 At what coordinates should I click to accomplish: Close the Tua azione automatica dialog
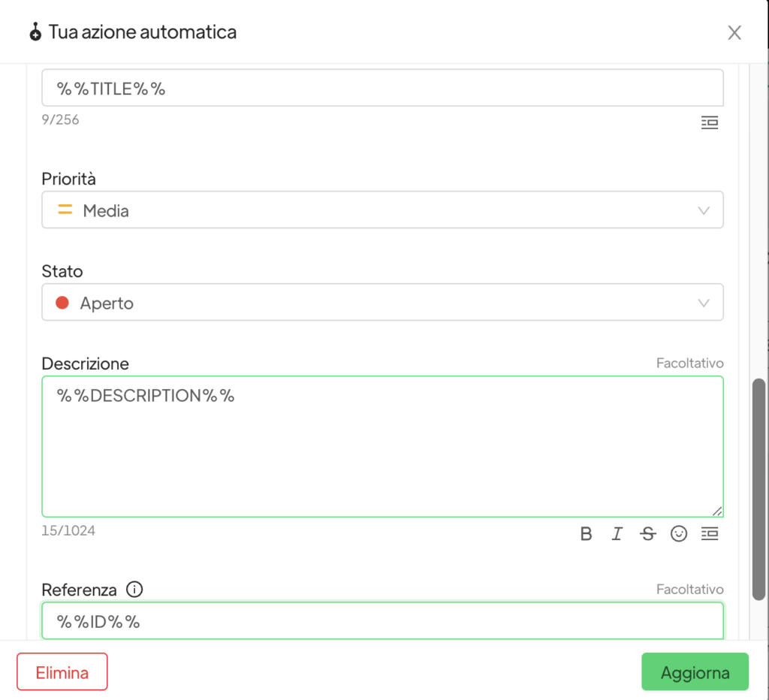coord(734,32)
